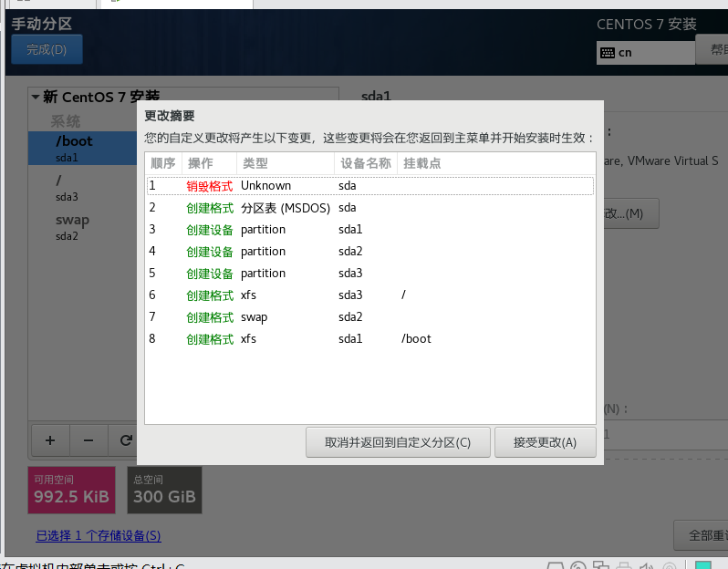Add a mount point with plus button
728x569 pixels.
point(50,440)
